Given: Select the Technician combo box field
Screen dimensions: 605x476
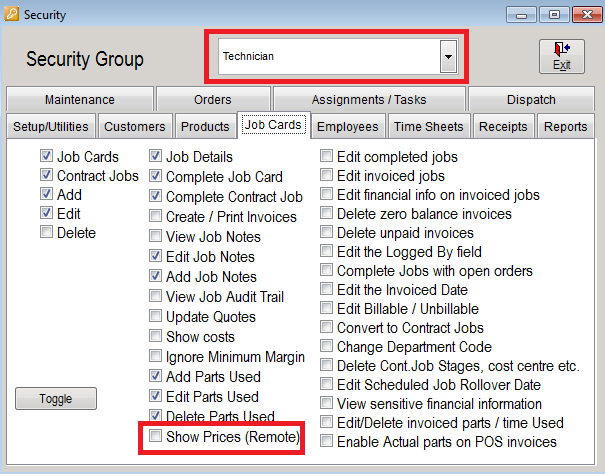Looking at the screenshot, I should click(338, 56).
